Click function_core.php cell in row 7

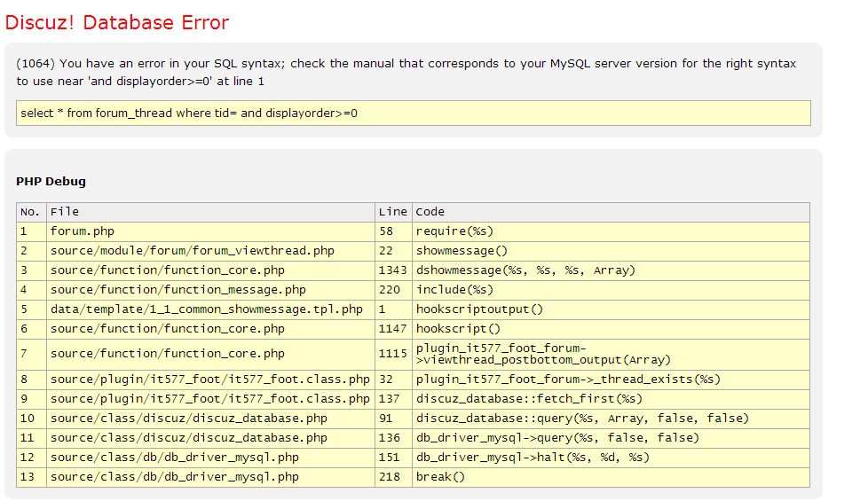pyautogui.click(x=210, y=354)
